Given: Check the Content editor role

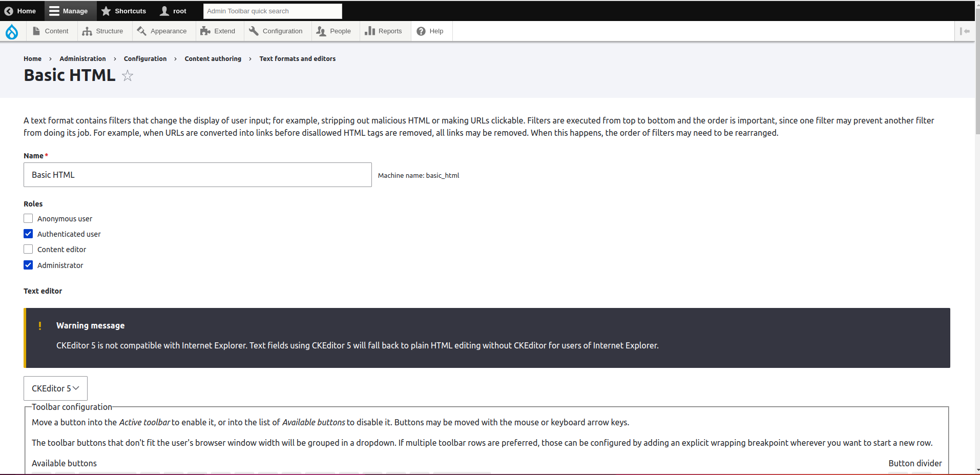Looking at the screenshot, I should click(x=28, y=249).
